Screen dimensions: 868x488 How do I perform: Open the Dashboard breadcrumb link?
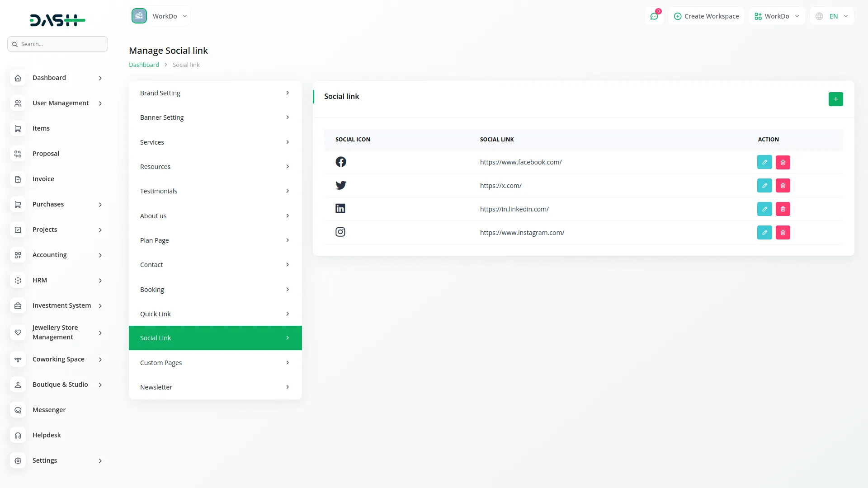(144, 65)
